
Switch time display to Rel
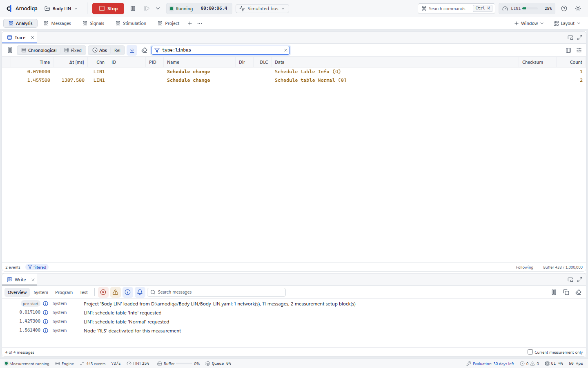[x=117, y=50]
